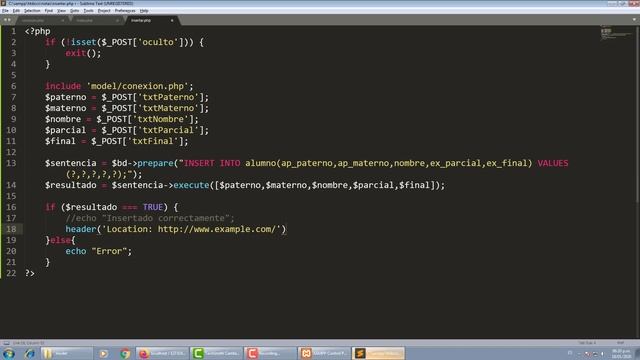This screenshot has height=360, width=640.
Task: Click 'TRUE' on line 16
Action: click(x=153, y=207)
